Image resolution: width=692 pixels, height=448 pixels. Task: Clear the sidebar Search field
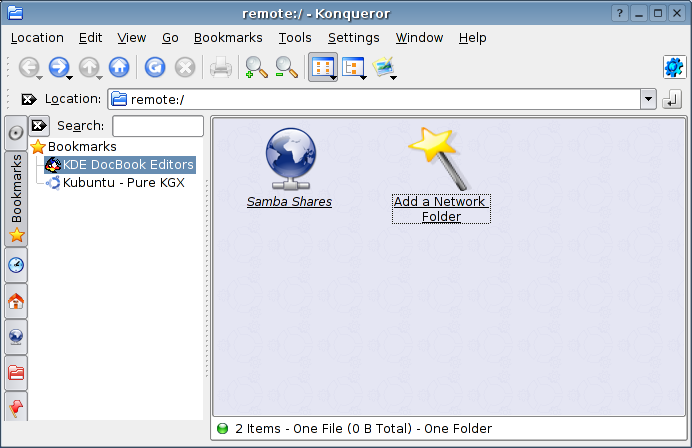pos(39,126)
